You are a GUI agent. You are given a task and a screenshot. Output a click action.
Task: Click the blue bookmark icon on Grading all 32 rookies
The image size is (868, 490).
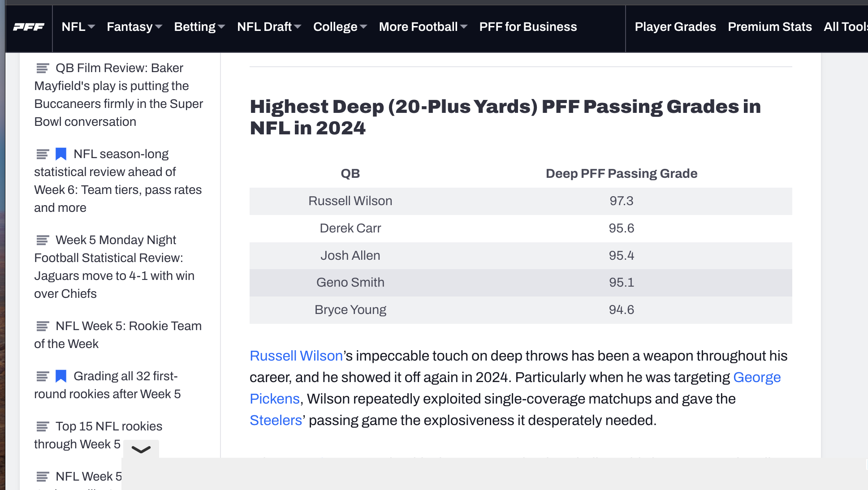pyautogui.click(x=61, y=376)
